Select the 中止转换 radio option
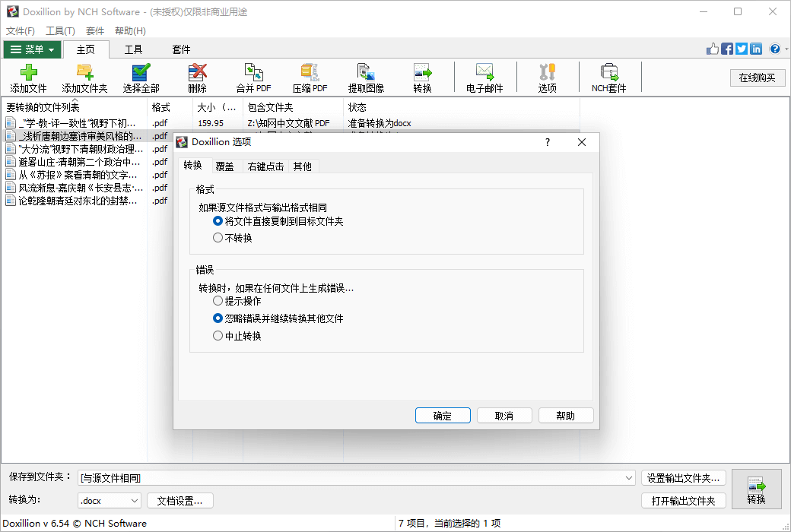This screenshot has height=532, width=791. point(237,336)
